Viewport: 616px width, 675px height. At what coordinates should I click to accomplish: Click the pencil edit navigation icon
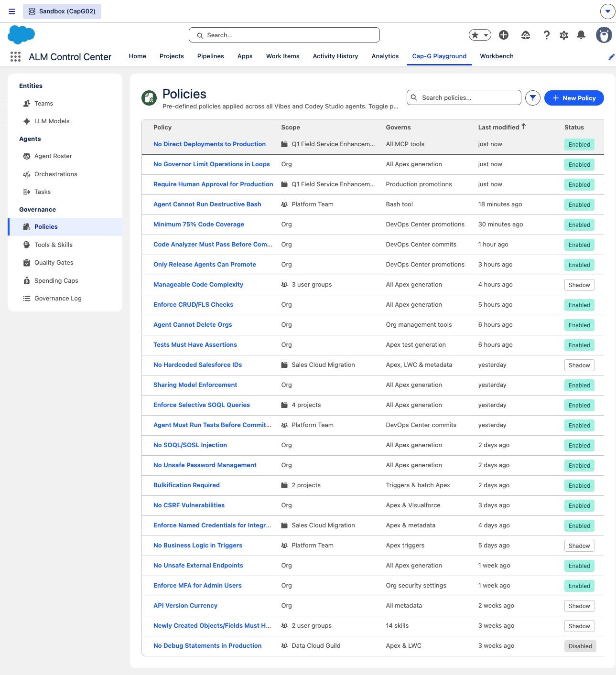[611, 57]
